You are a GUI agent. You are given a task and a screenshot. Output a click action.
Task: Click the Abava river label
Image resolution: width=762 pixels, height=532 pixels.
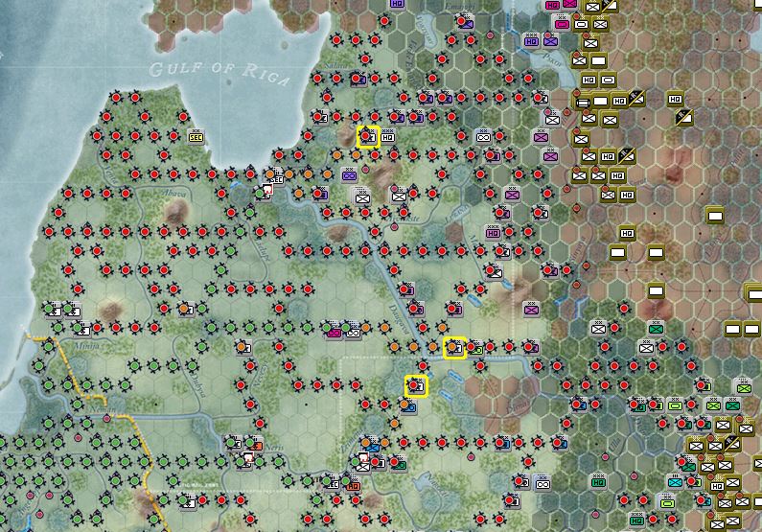174,194
